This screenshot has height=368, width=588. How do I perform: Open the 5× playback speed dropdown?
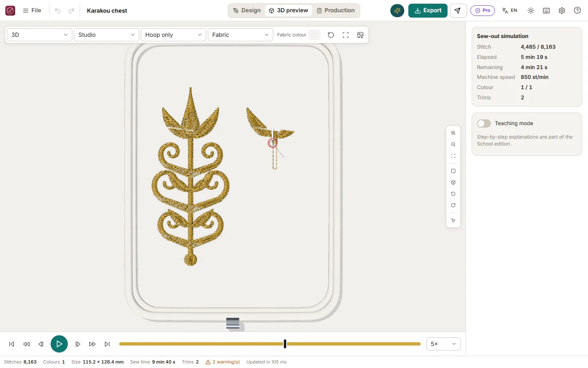click(443, 344)
